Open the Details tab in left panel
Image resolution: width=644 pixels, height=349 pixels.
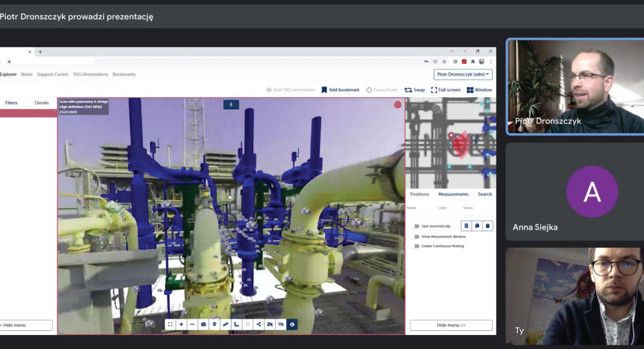(42, 103)
